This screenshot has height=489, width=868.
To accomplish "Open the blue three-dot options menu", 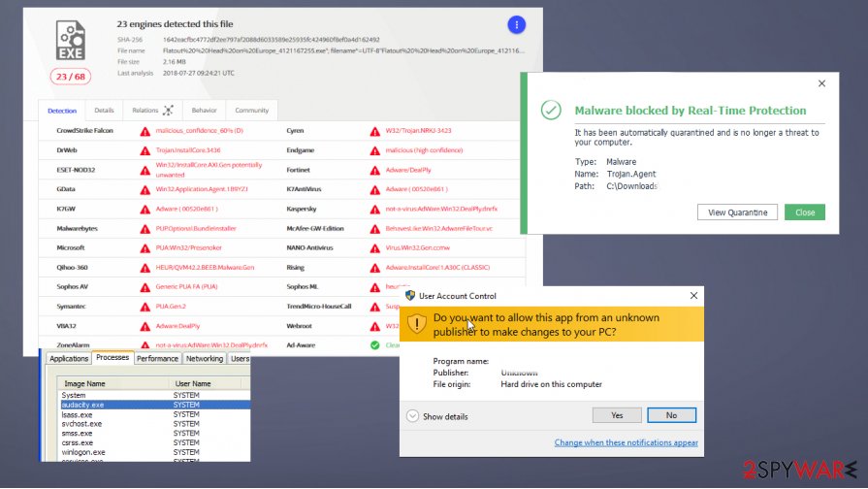I will click(x=516, y=25).
